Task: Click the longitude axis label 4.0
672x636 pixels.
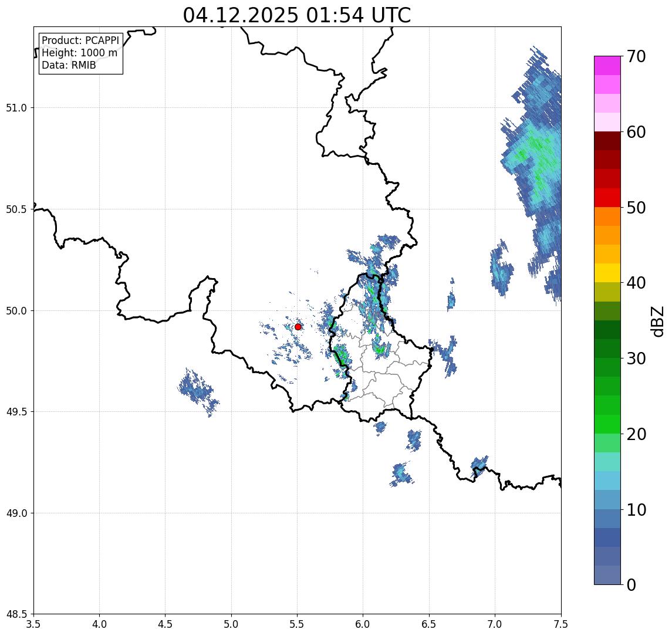Action: (99, 624)
